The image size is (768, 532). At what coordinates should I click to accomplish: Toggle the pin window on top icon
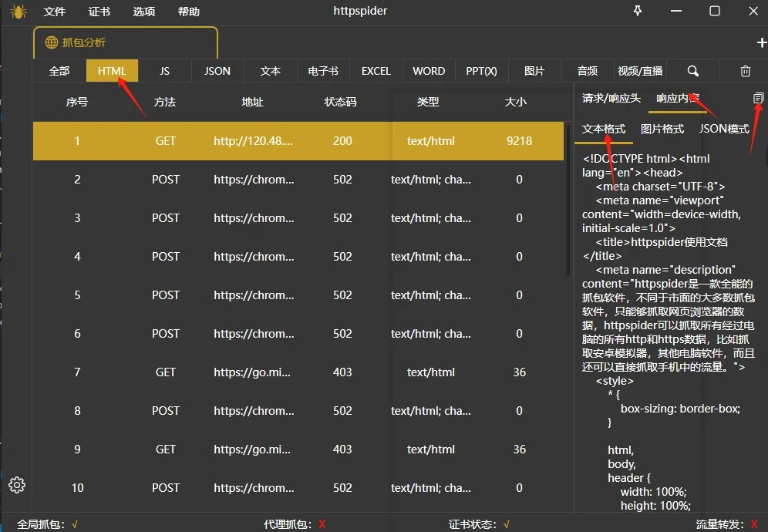[638, 11]
